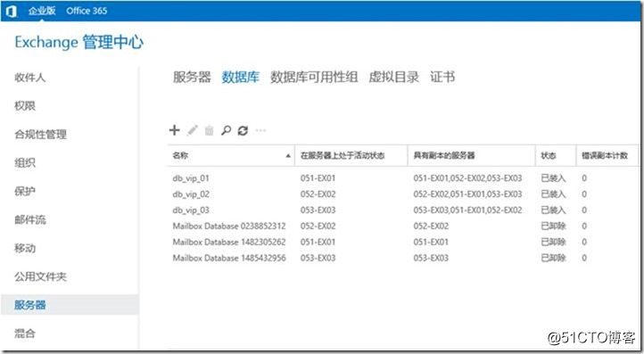Click 已卸除 status of Mailbox Database 0238852312
644x354 pixels.
pyautogui.click(x=553, y=226)
